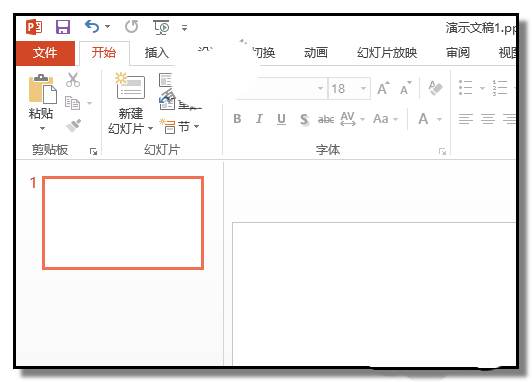Click the Clear All Formatting eraser icon
This screenshot has height=382, width=532.
435,88
